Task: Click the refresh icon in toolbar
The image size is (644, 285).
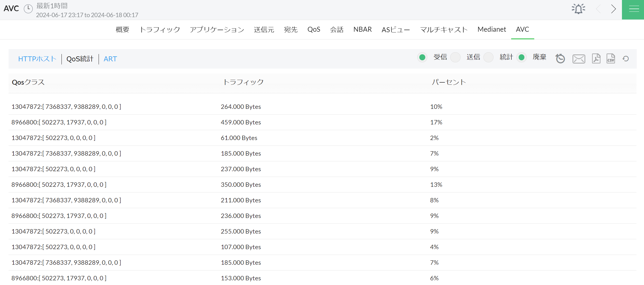Action: click(x=626, y=59)
